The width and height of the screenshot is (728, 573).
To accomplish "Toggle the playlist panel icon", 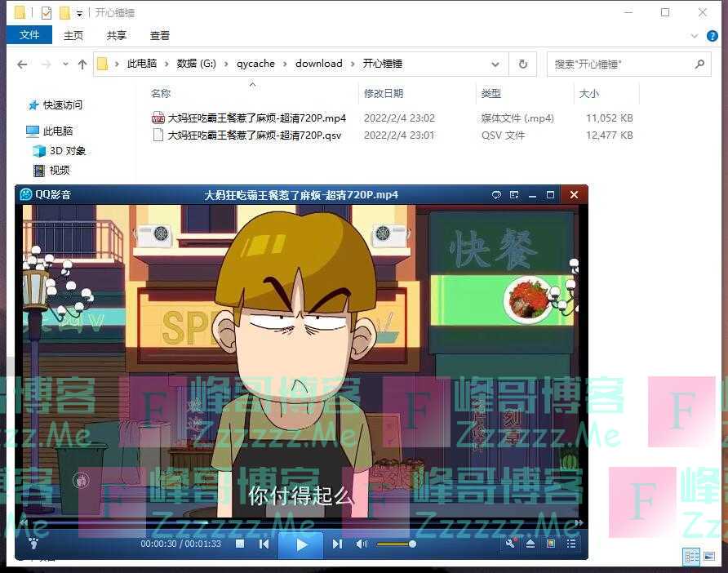I will [x=571, y=544].
